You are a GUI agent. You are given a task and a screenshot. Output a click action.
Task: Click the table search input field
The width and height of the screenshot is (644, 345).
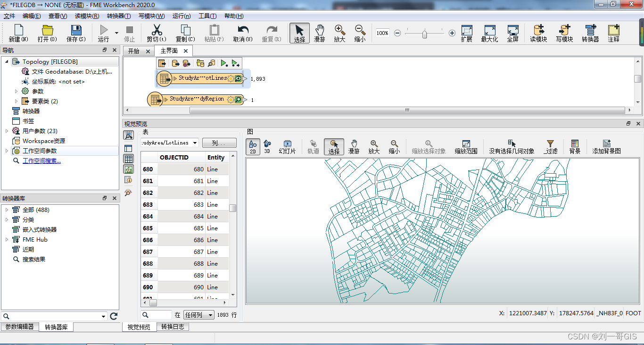coord(156,315)
